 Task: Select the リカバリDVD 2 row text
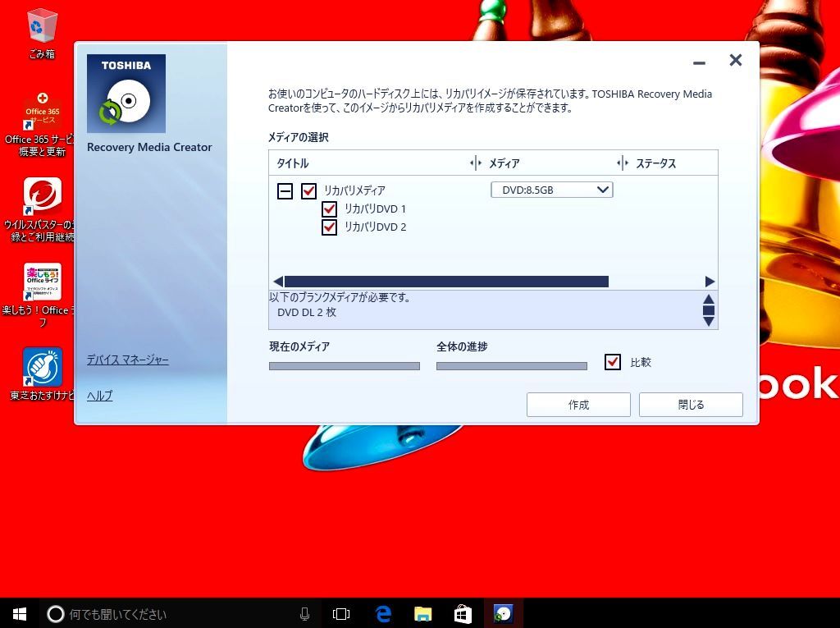[375, 227]
